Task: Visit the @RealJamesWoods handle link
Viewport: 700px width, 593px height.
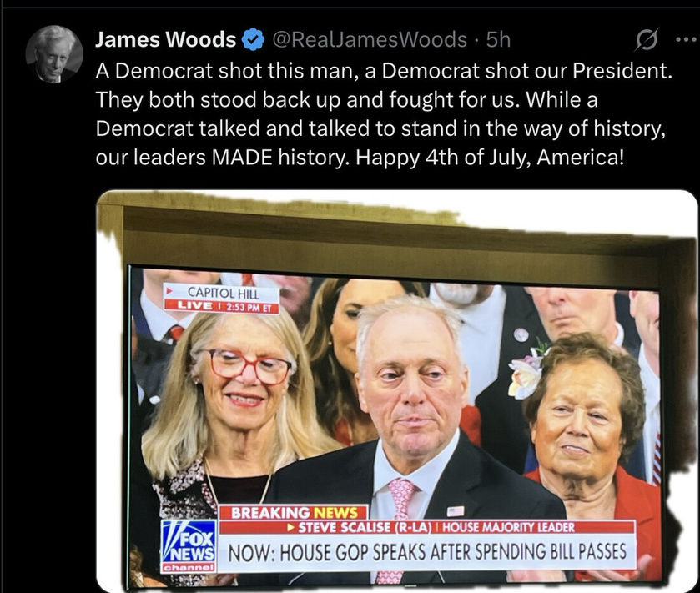Action: 370,39
